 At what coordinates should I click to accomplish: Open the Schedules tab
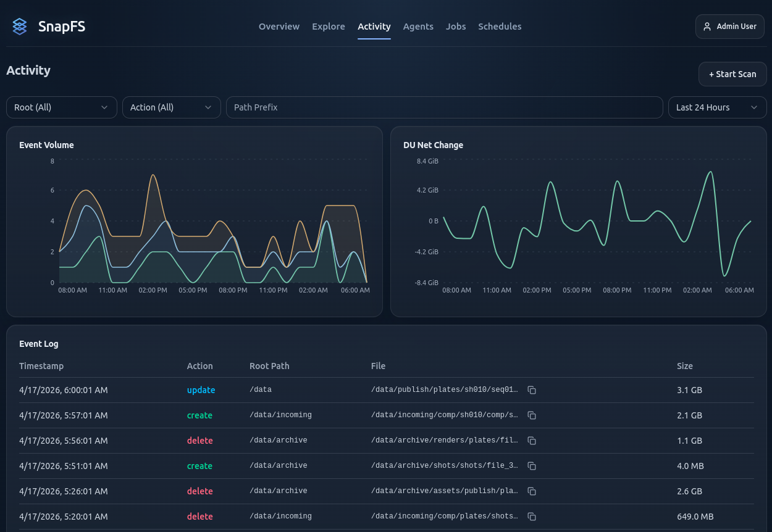(500, 27)
